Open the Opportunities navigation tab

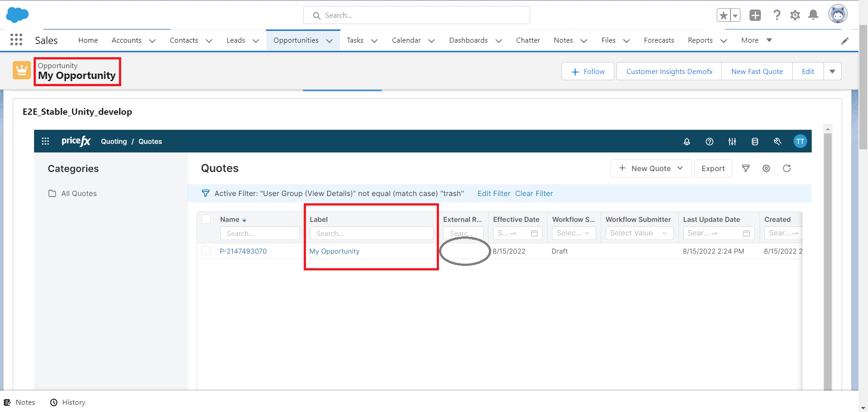pyautogui.click(x=296, y=40)
